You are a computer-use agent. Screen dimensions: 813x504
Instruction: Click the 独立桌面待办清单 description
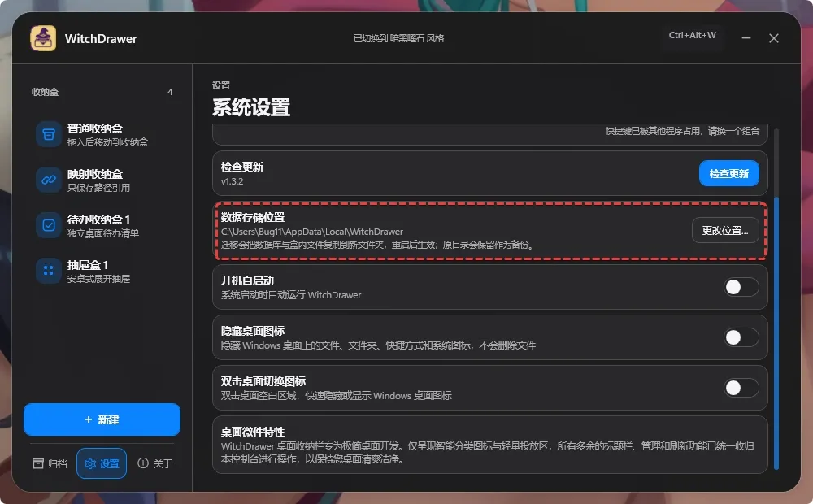coord(102,233)
